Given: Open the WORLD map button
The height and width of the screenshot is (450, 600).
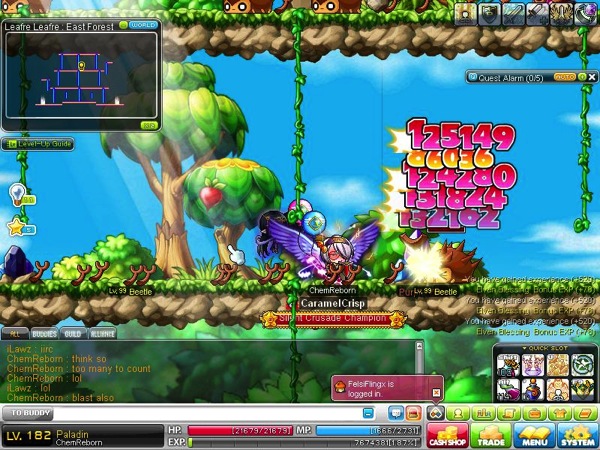Looking at the screenshot, I should coord(143,25).
